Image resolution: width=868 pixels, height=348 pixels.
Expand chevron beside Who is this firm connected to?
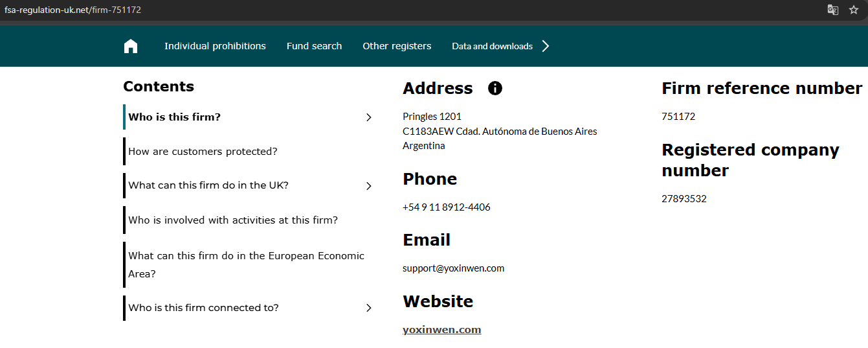coord(369,308)
